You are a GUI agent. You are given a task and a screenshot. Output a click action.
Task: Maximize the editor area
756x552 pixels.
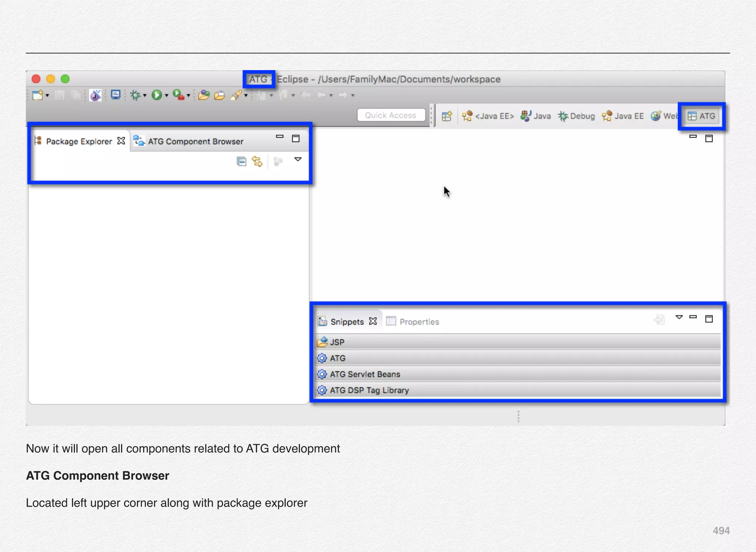[709, 138]
